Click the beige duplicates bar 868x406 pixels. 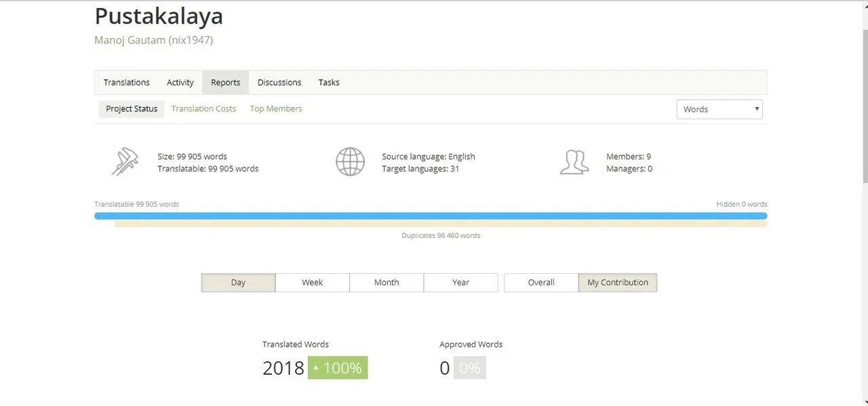441,224
